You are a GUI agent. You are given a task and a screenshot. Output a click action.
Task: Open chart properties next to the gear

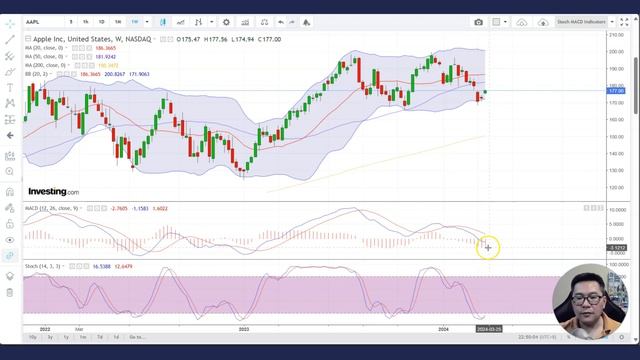[x=245, y=22]
